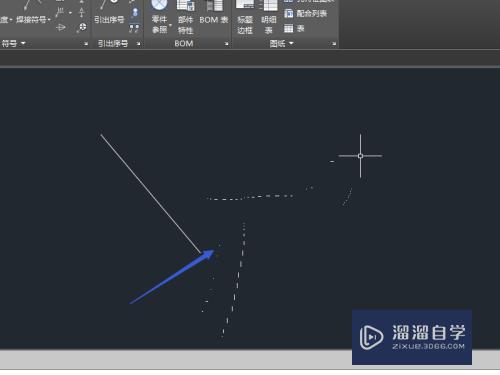Open the 部件特性 component properties tool
The width and height of the screenshot is (500, 375).
(x=186, y=17)
